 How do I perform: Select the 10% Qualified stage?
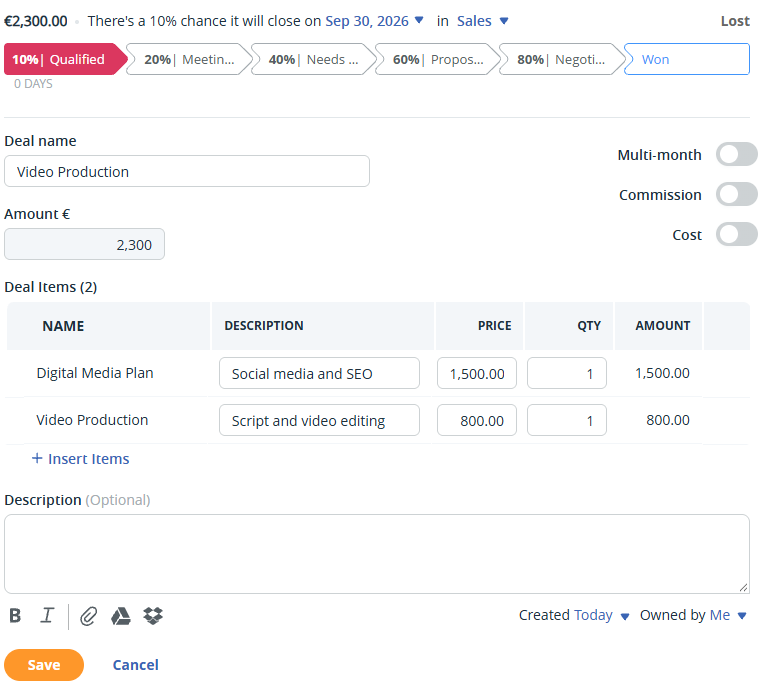pyautogui.click(x=66, y=59)
